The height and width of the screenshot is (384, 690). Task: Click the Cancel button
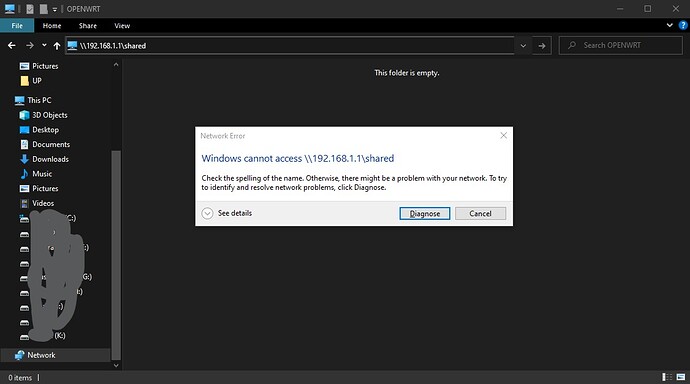480,213
